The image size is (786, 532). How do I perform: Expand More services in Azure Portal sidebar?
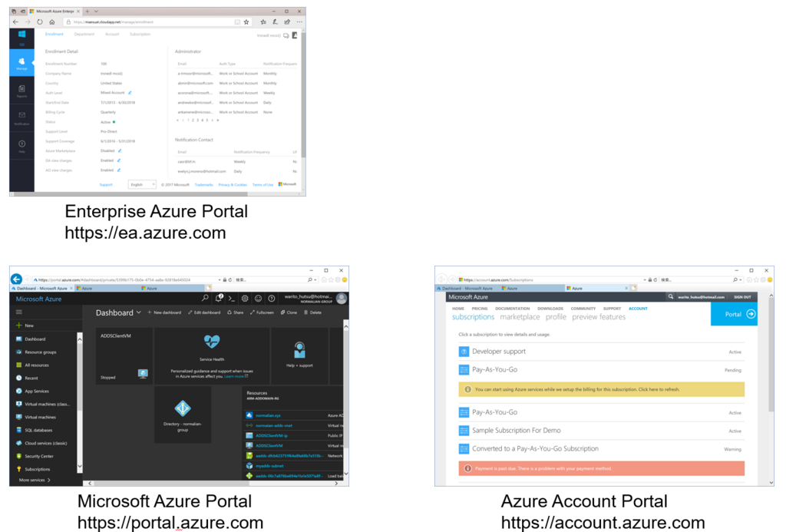(x=35, y=480)
